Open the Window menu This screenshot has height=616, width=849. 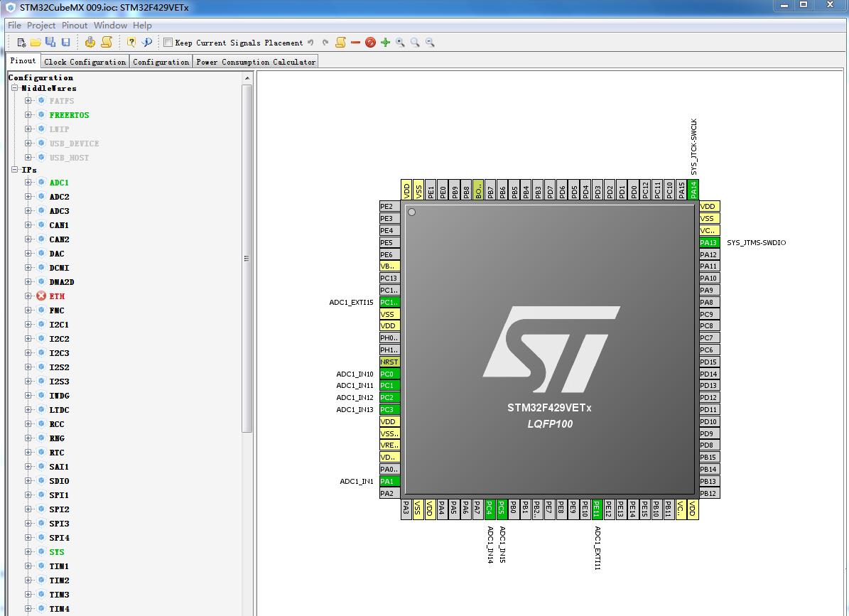110,26
